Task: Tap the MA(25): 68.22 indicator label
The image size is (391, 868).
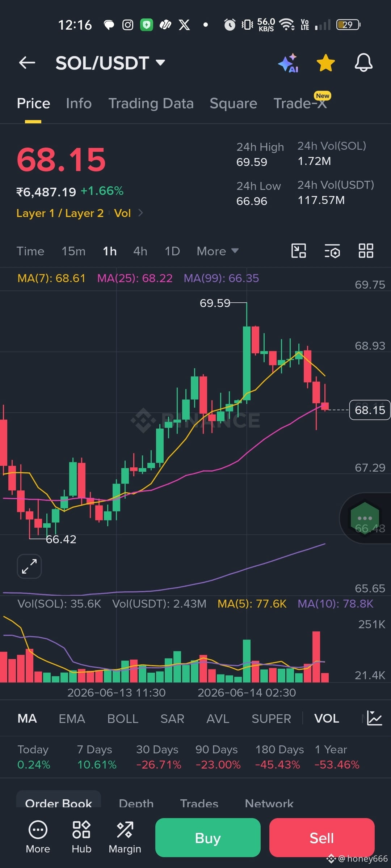Action: (x=135, y=278)
